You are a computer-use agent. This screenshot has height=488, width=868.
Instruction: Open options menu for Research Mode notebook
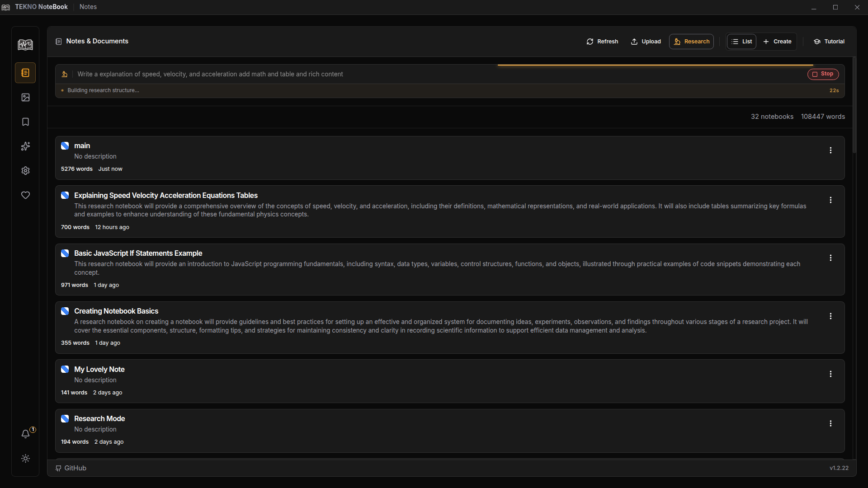point(830,423)
